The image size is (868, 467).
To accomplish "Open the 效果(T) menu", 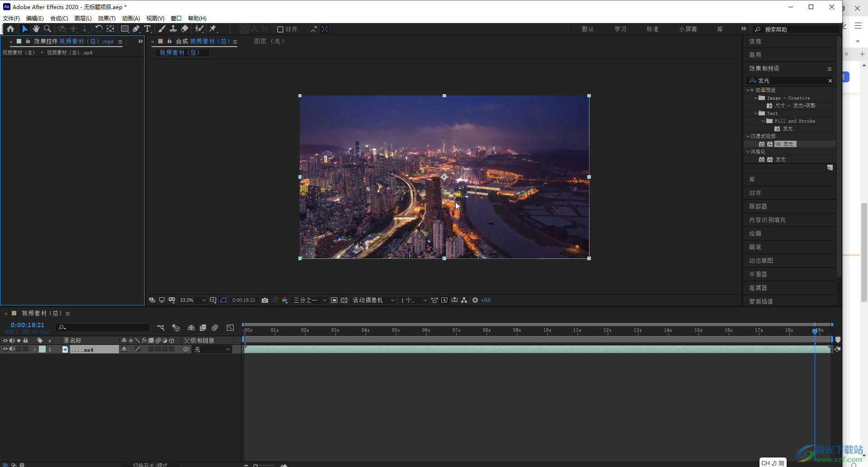I will [107, 19].
